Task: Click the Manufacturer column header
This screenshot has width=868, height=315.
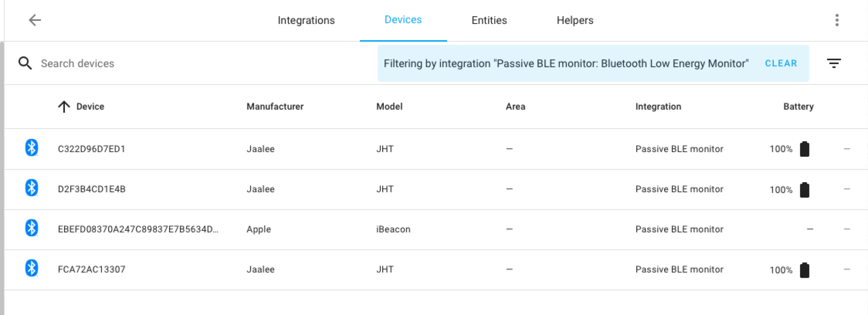Action: click(x=275, y=107)
